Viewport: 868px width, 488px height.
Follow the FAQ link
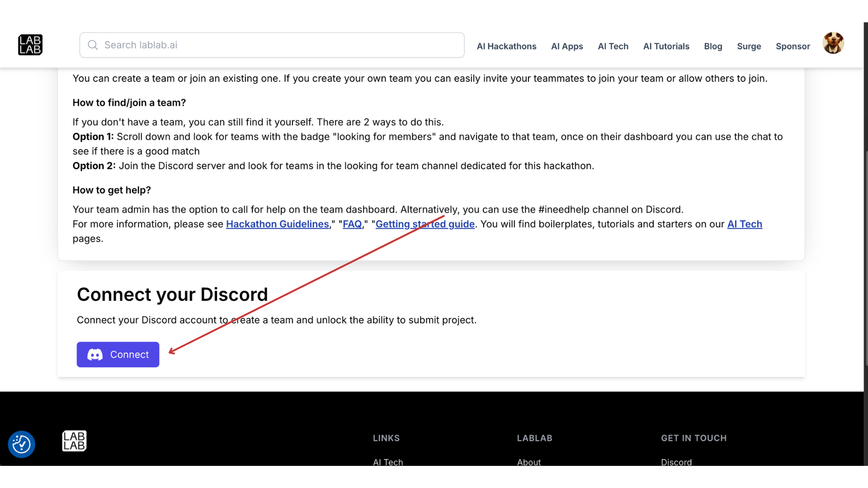pos(352,224)
